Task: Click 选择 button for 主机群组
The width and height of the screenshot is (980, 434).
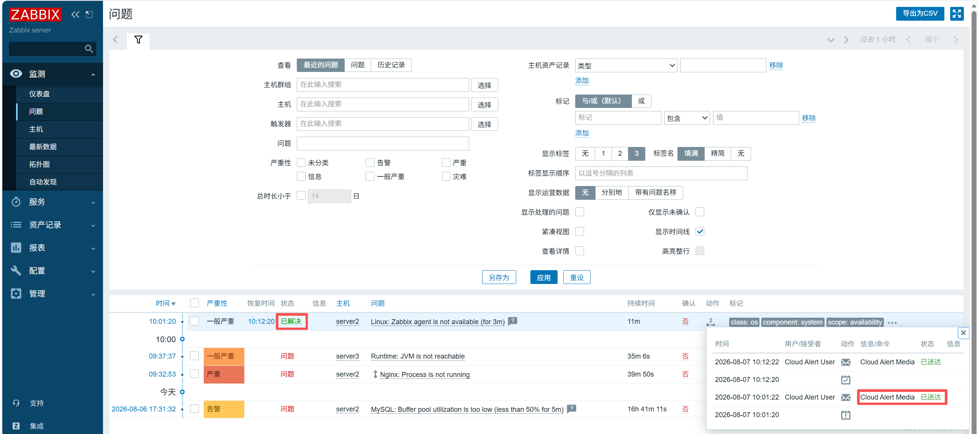Action: pos(484,85)
